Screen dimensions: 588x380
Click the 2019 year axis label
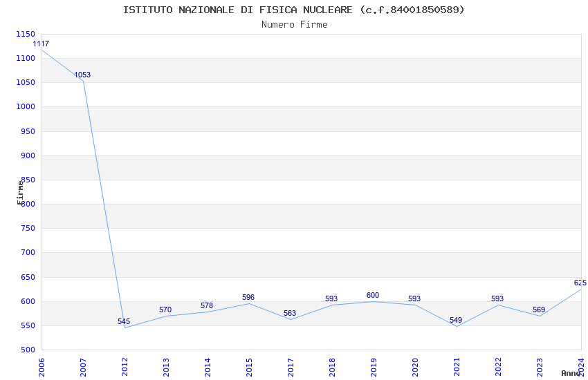point(374,367)
